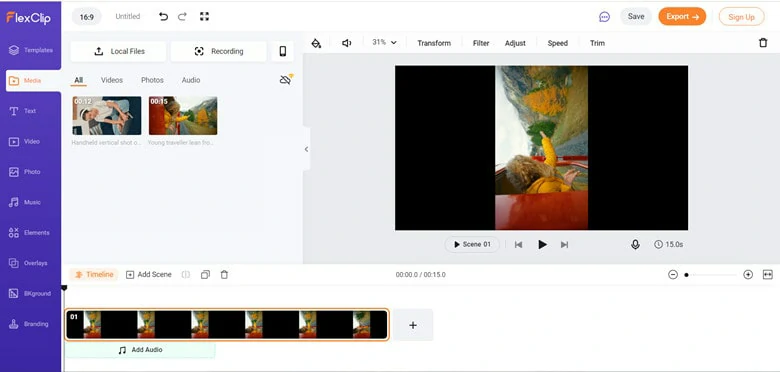
Task: Select the 00:12 handheld vertical shot thumbnail
Action: point(106,115)
